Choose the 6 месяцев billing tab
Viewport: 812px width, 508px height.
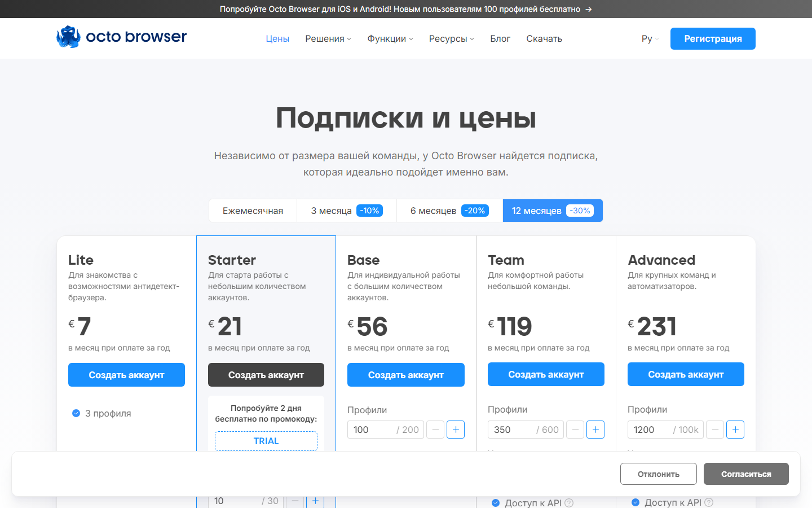(x=449, y=211)
